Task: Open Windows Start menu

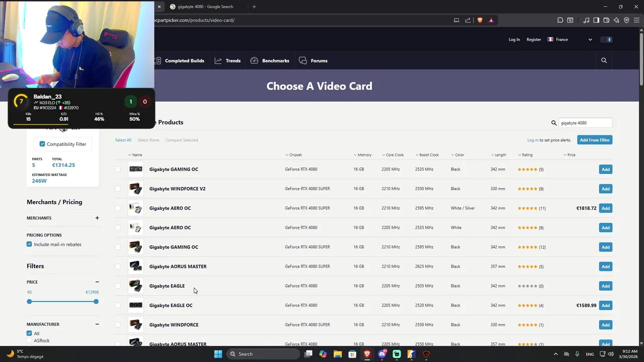Action: point(218,354)
